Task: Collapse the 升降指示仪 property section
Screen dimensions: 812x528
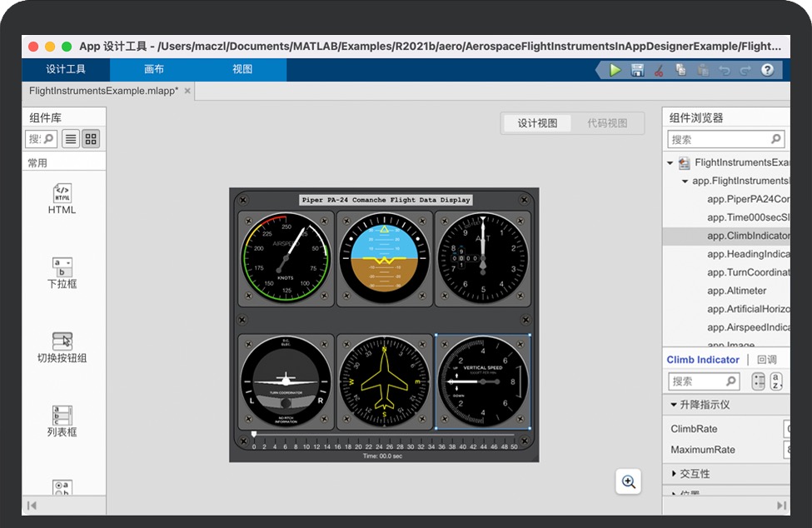Action: pos(674,405)
